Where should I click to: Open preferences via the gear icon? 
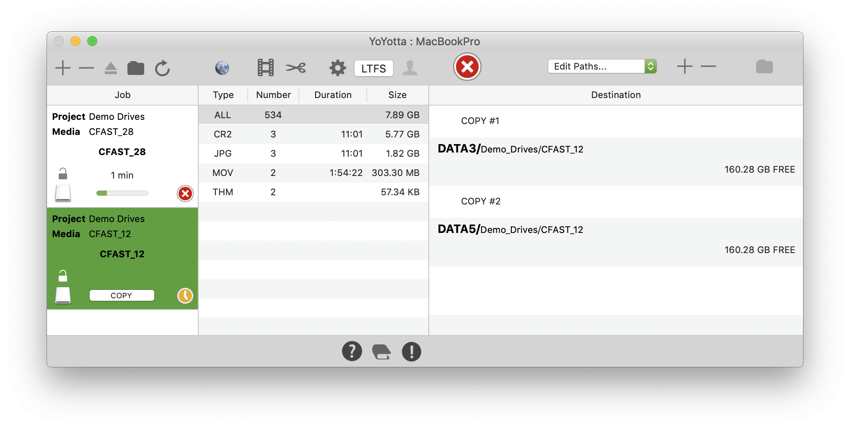[337, 68]
